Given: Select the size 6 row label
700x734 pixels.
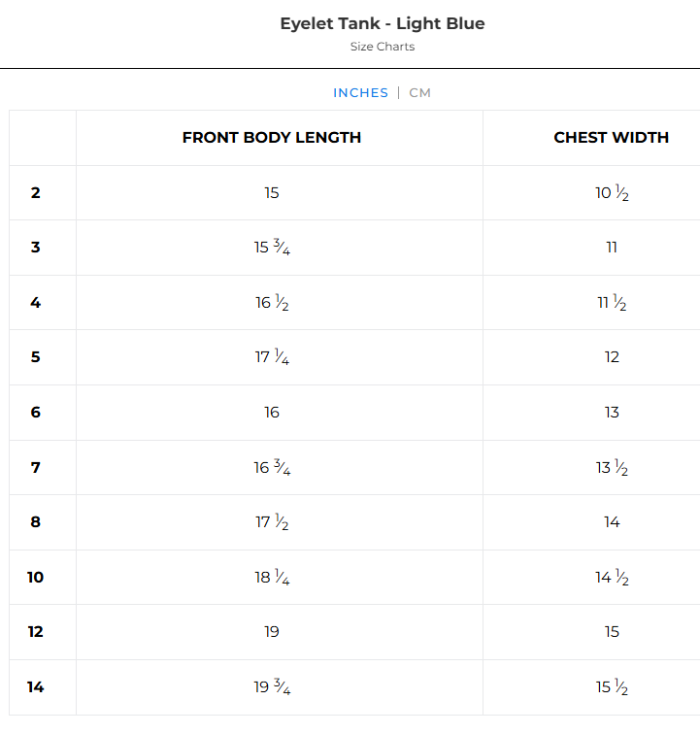Looking at the screenshot, I should click(36, 413).
